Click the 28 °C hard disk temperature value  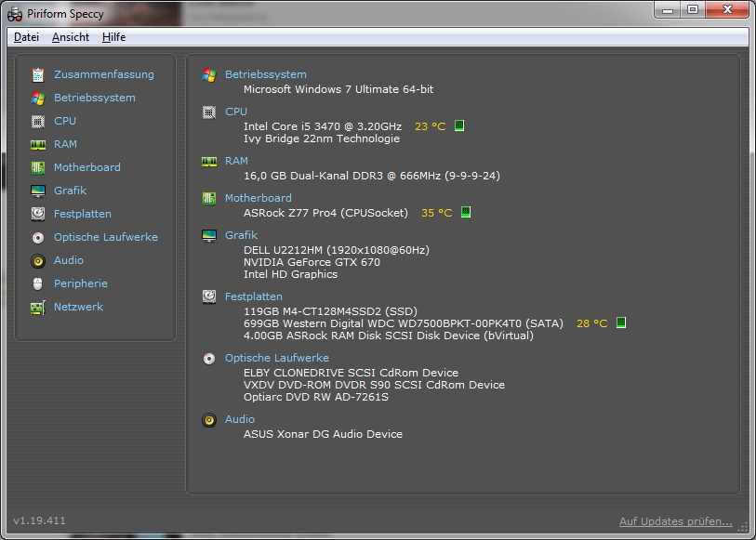[592, 323]
